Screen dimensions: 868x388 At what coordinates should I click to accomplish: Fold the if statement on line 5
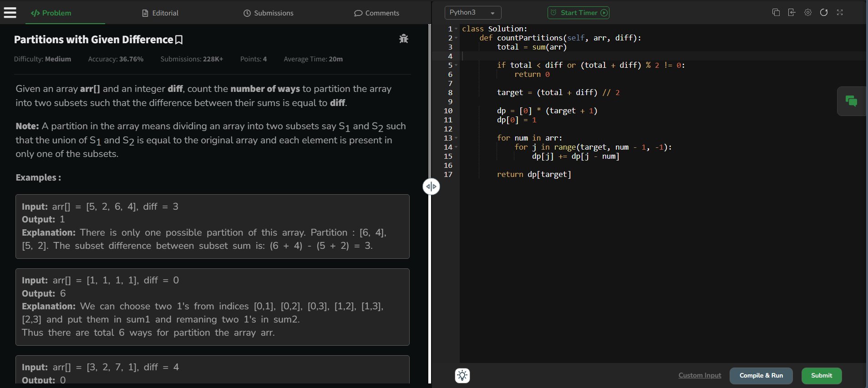(x=456, y=65)
